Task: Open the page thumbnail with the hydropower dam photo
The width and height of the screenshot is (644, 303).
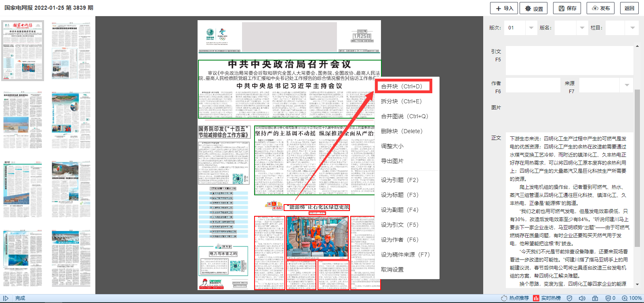Action: click(71, 190)
